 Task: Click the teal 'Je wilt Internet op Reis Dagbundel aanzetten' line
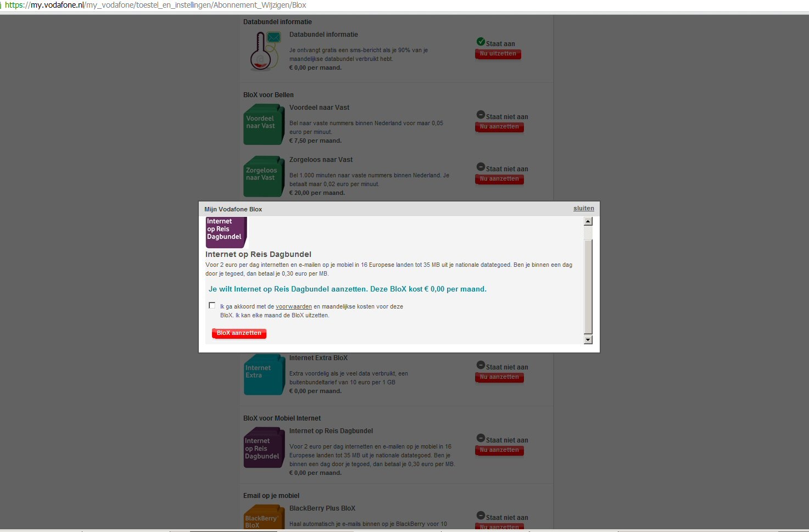tap(348, 289)
